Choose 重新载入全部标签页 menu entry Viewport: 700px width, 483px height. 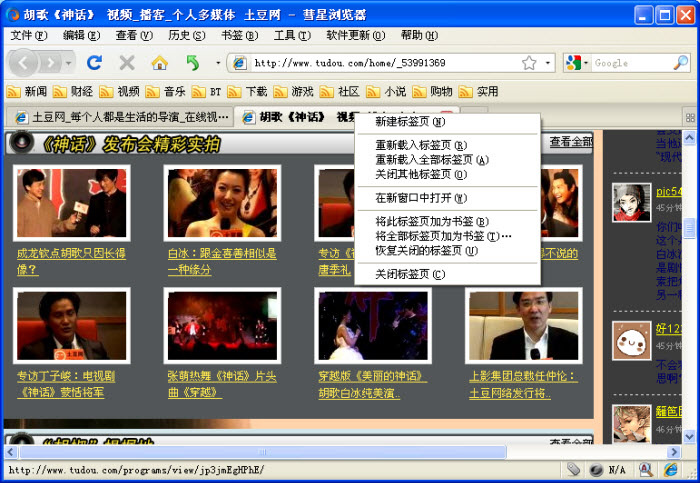(447, 159)
